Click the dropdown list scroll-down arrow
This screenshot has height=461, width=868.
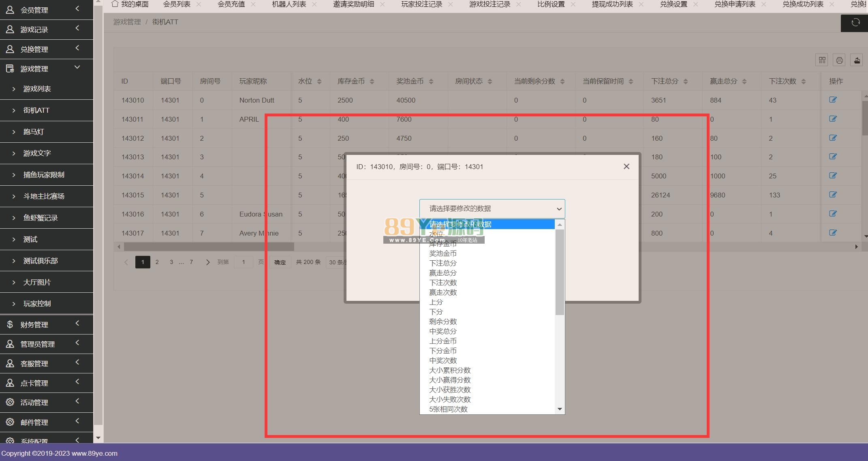click(560, 409)
